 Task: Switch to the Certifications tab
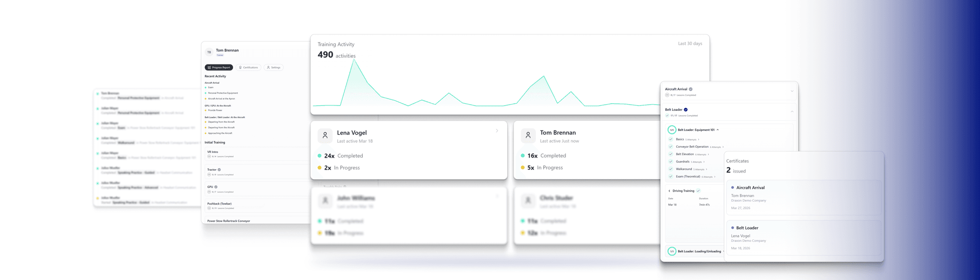(248, 67)
